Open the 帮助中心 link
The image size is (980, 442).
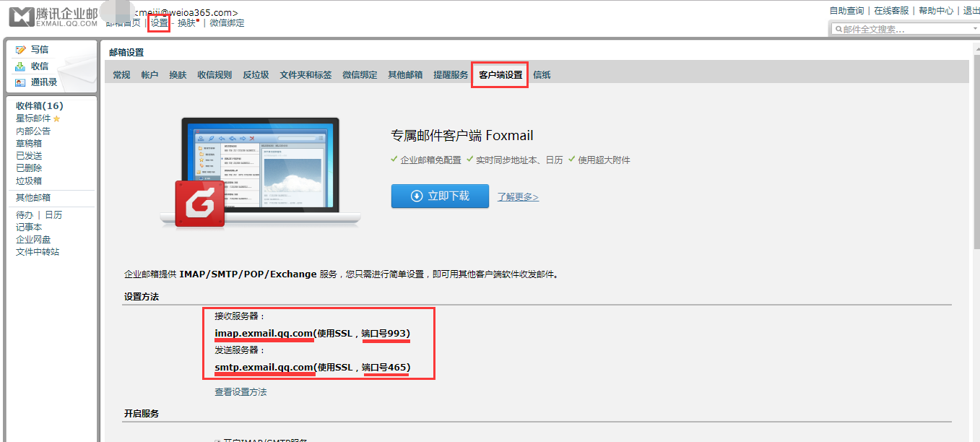click(x=936, y=11)
